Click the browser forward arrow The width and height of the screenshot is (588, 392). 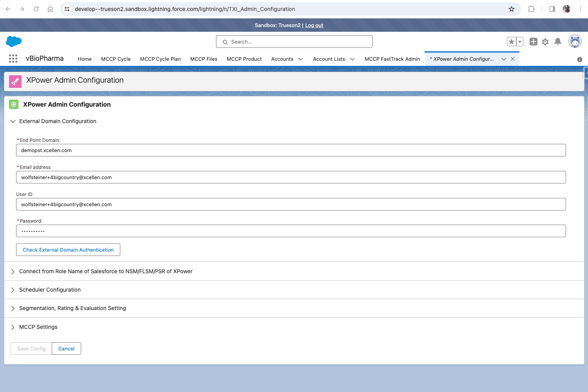22,9
